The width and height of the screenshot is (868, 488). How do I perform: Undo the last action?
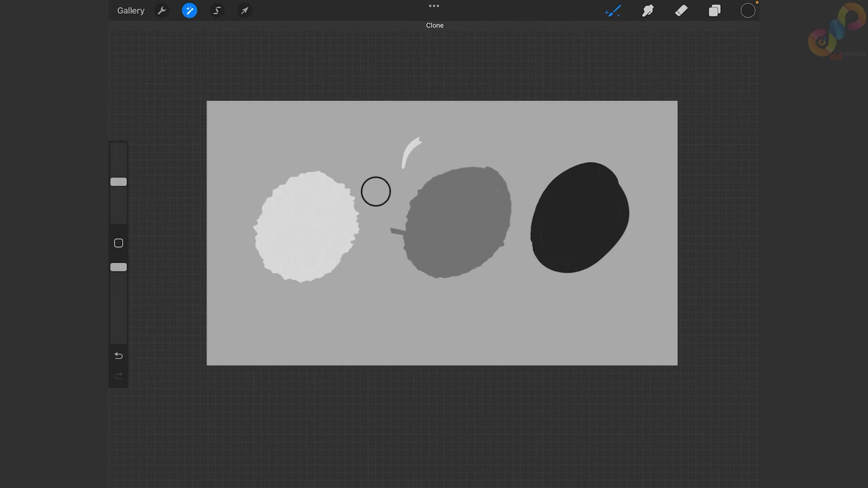click(119, 356)
